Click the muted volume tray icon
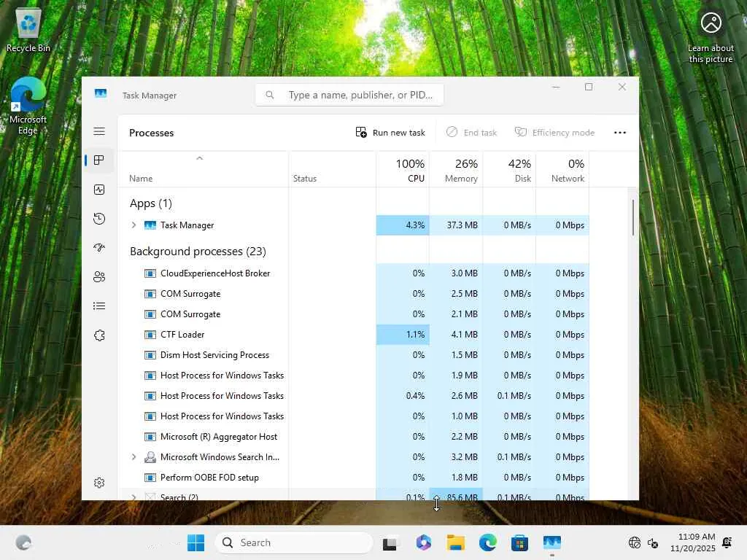747x560 pixels. 653,542
